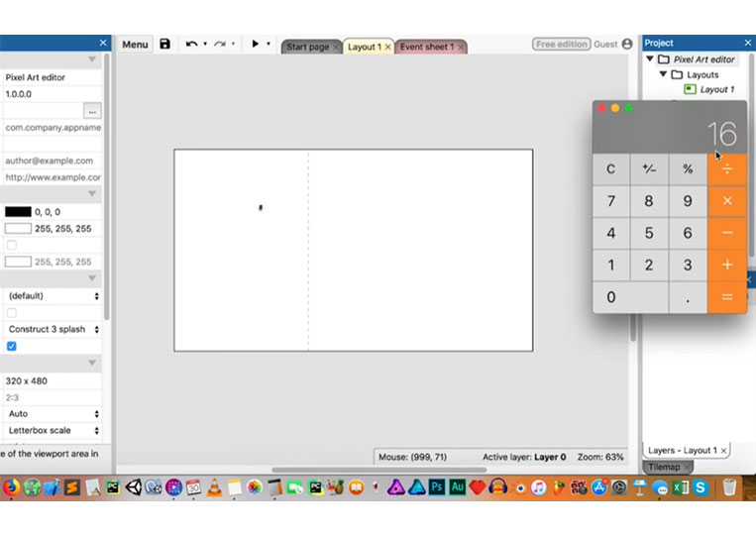
Task: Open the Menu button
Action: pos(135,45)
